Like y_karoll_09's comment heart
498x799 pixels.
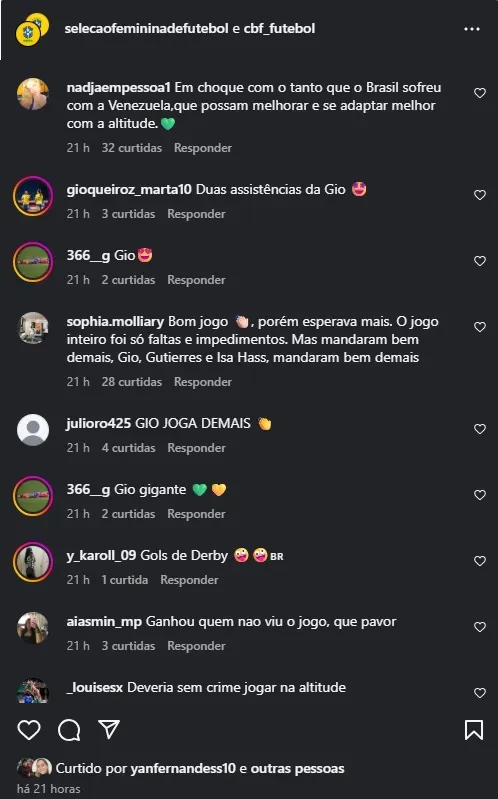point(480,561)
